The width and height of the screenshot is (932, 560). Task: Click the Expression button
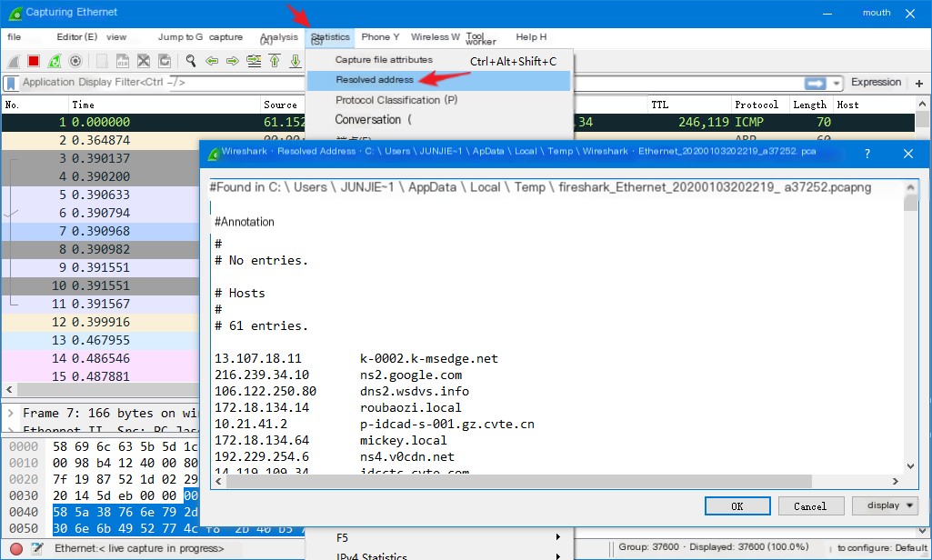click(x=877, y=83)
